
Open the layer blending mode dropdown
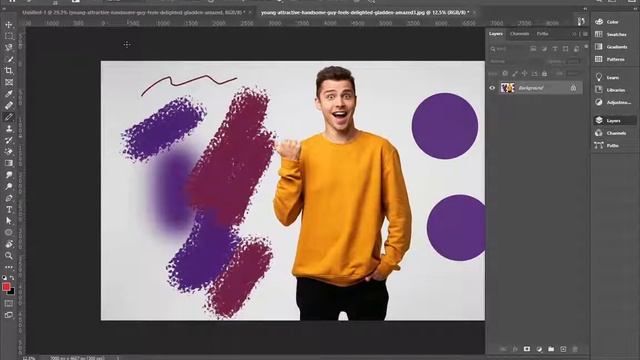click(515, 62)
